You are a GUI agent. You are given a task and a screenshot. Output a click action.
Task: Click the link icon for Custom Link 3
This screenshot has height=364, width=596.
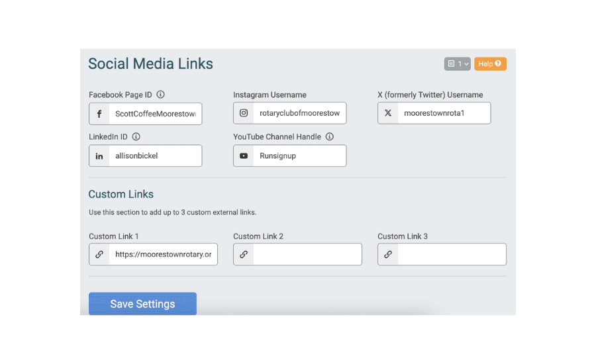(387, 254)
